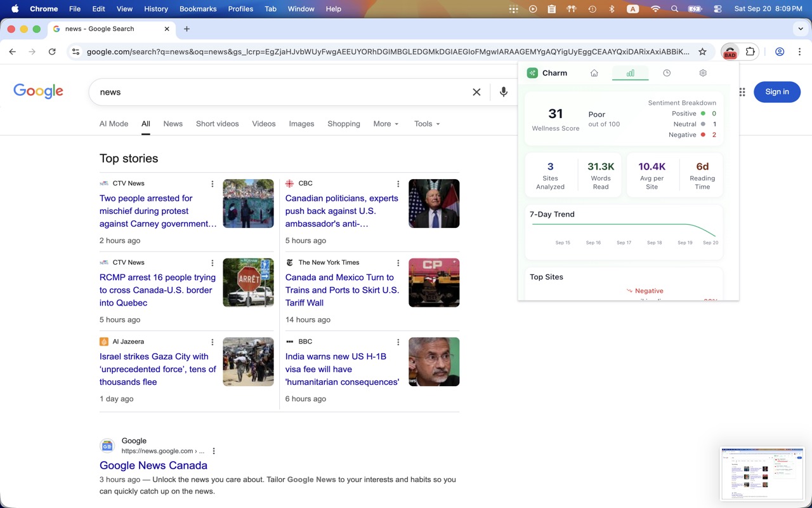812x508 pixels.
Task: Click the address bar URL
Action: (388, 52)
